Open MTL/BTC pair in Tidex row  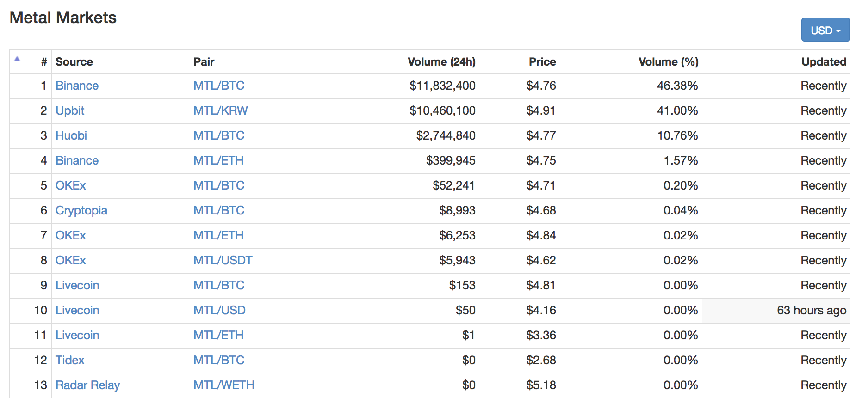point(219,360)
